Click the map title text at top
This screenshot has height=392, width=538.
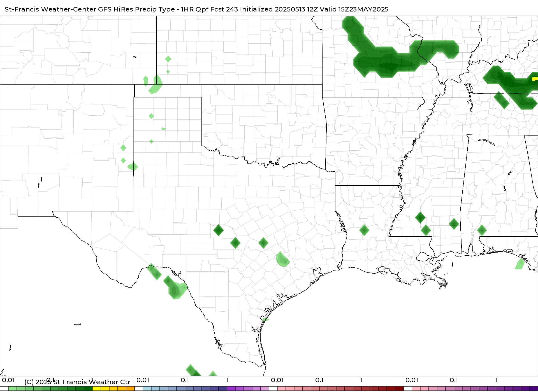196,9
